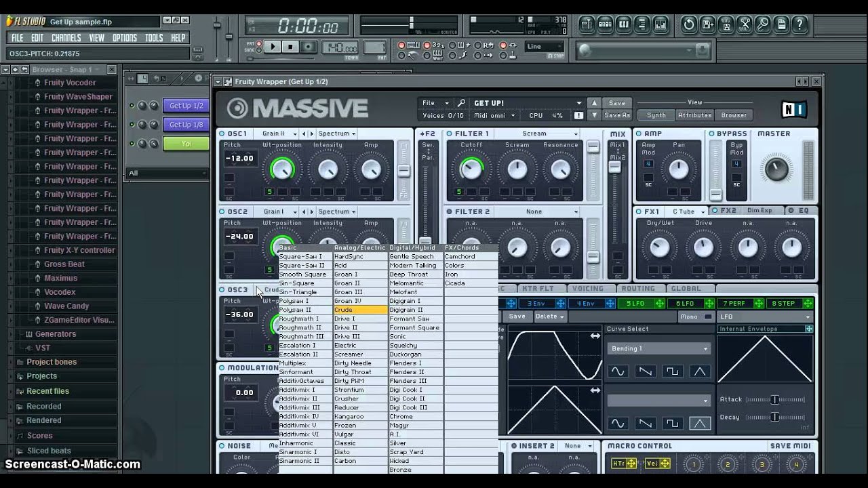The image size is (868, 488).
Task: Open the LFO mode dropdown
Action: (765, 317)
